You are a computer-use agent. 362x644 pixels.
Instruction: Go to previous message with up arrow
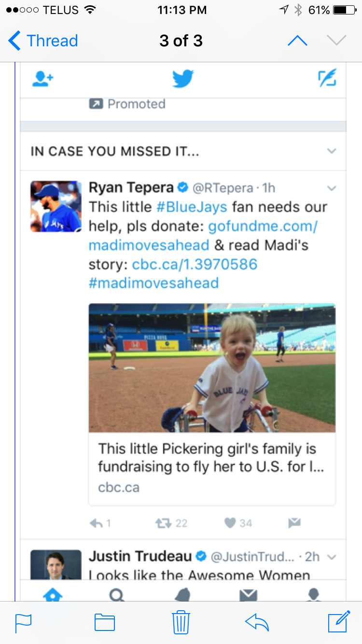click(x=297, y=41)
